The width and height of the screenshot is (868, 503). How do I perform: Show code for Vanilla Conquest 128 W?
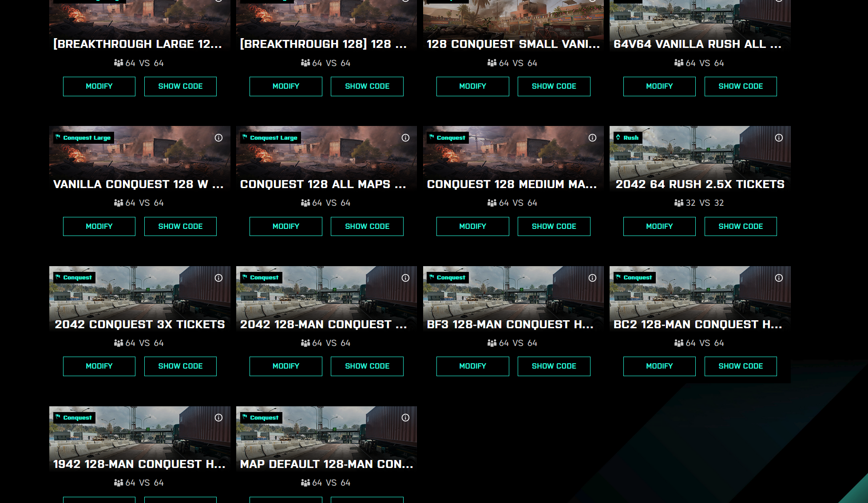180,226
